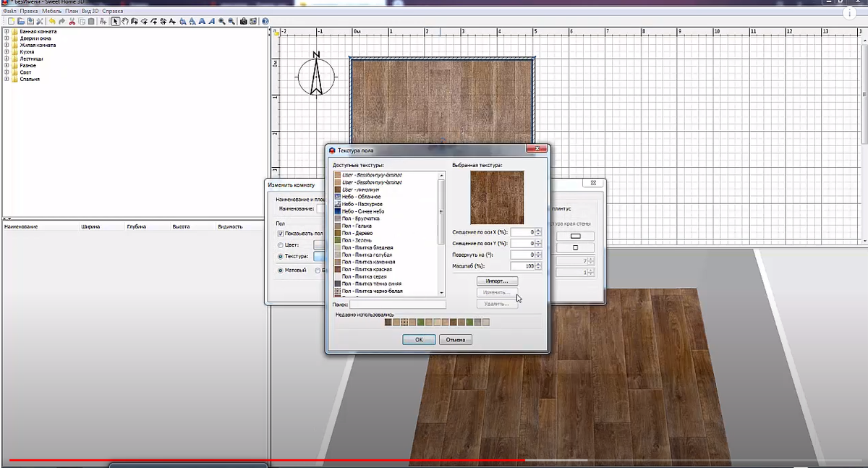Select the 'Матовый' radio button
Screen dimensions: 868x468
pyautogui.click(x=281, y=271)
